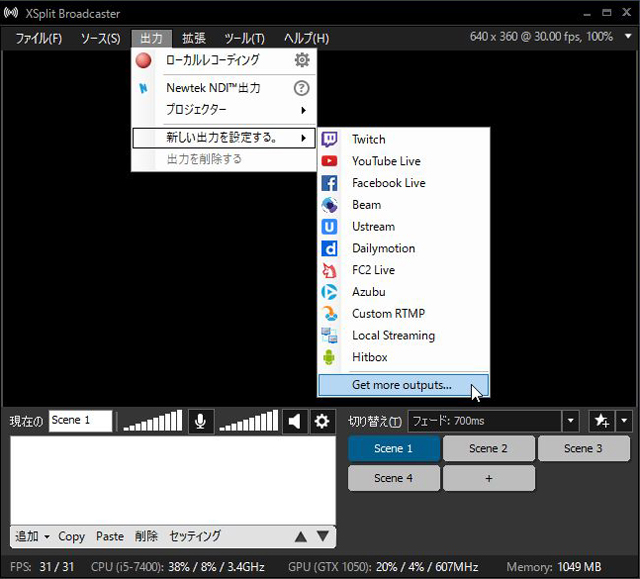Open the 出力 menu
This screenshot has width=640, height=579.
click(151, 38)
